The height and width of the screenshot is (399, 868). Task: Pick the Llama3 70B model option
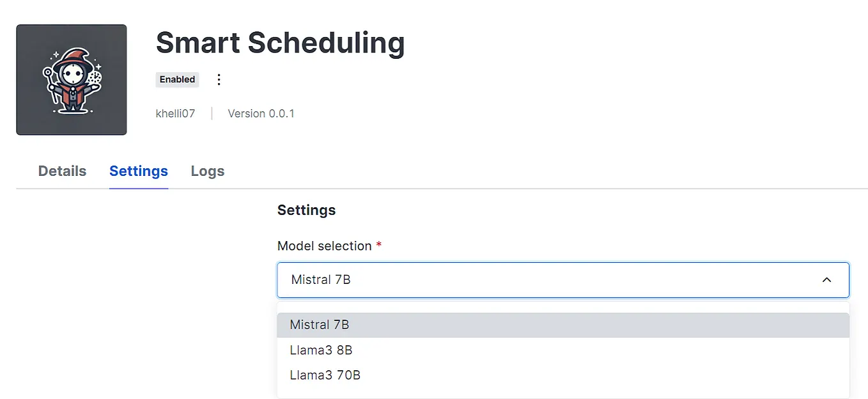325,375
